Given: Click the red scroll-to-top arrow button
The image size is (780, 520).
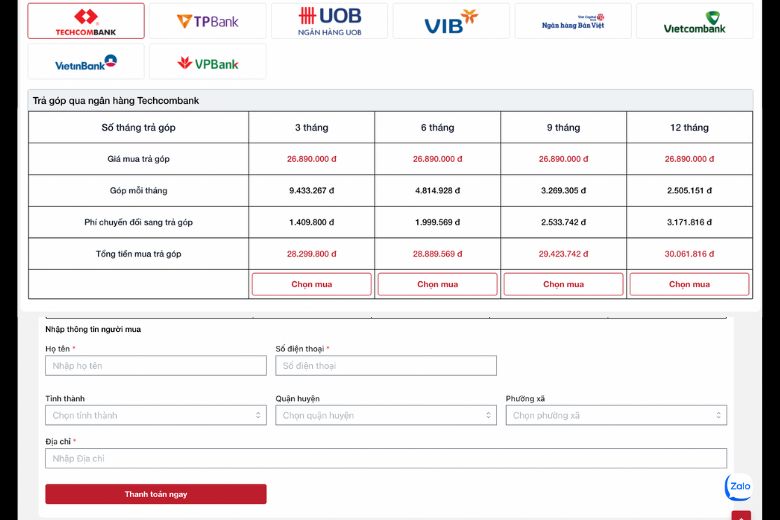Looking at the screenshot, I should pyautogui.click(x=741, y=516).
